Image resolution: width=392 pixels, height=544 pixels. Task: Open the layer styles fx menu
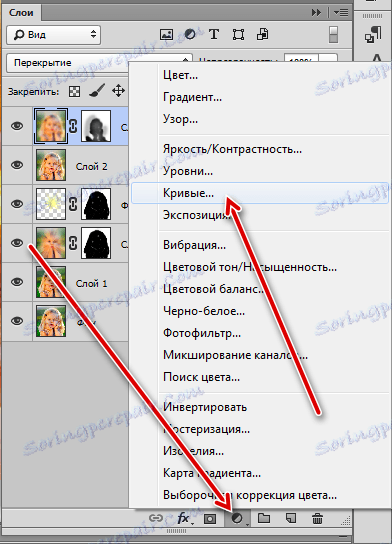pos(184,519)
